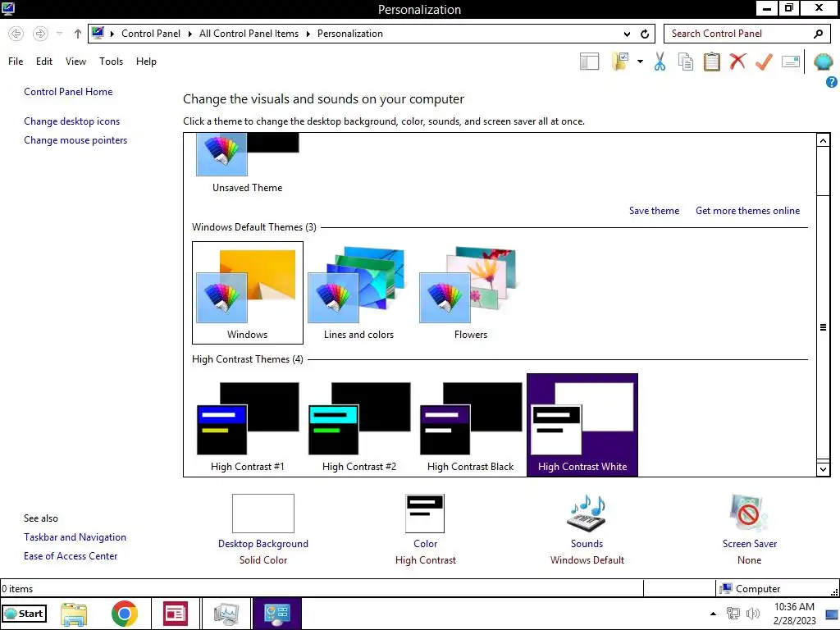Screen dimensions: 840x630
Task: Open Taskbar and Navigation link
Action: [75, 536]
